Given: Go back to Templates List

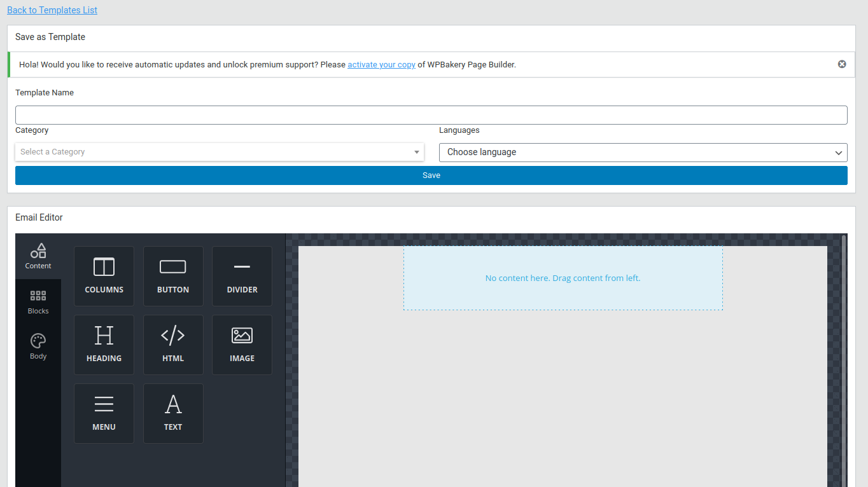Looking at the screenshot, I should click(52, 10).
